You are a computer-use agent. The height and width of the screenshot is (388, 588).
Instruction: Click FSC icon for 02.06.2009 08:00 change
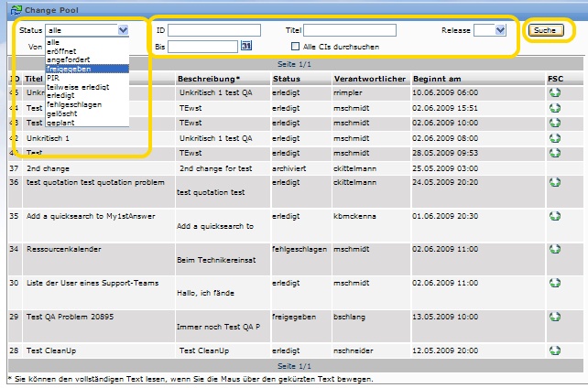click(x=555, y=138)
